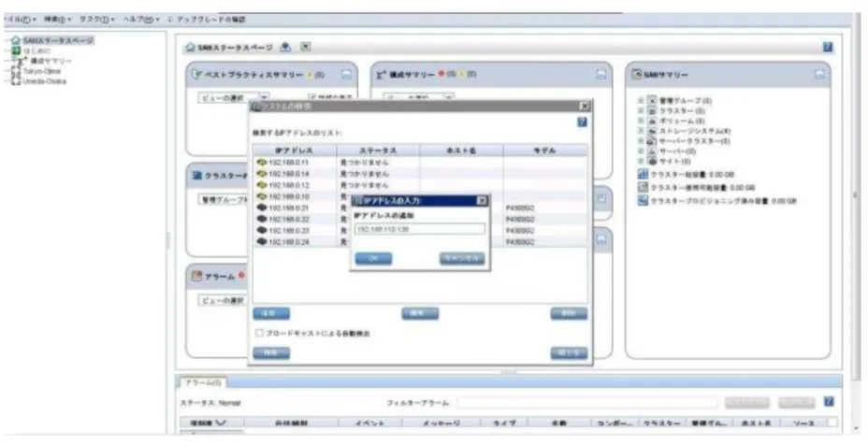868x445 pixels.
Task: Click the ストレージシステム icon in SANサマリー
Action: click(x=652, y=131)
